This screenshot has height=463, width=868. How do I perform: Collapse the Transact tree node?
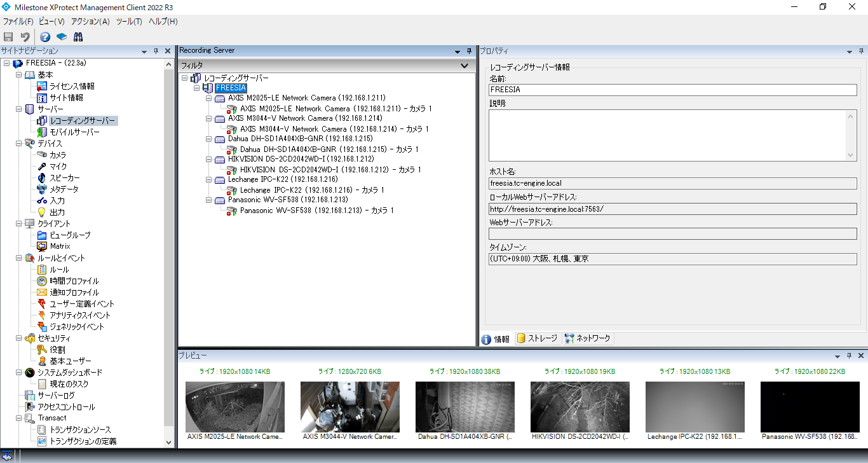point(19,418)
